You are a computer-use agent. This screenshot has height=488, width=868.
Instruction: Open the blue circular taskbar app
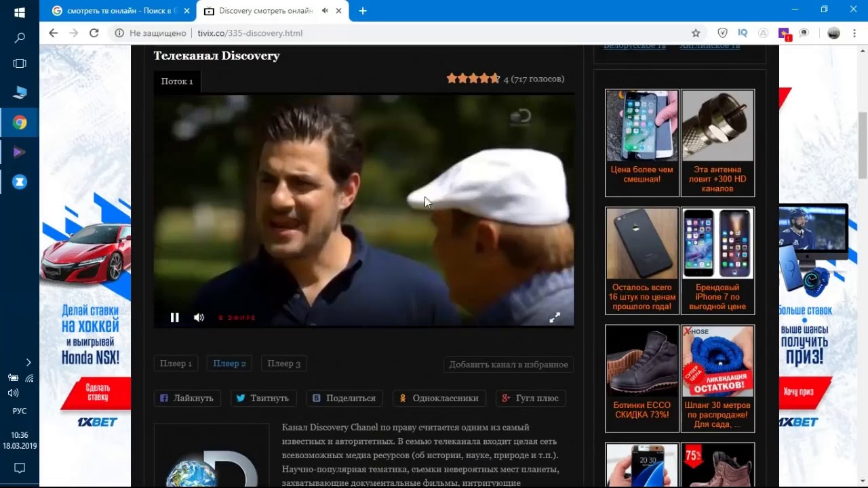pyautogui.click(x=20, y=182)
